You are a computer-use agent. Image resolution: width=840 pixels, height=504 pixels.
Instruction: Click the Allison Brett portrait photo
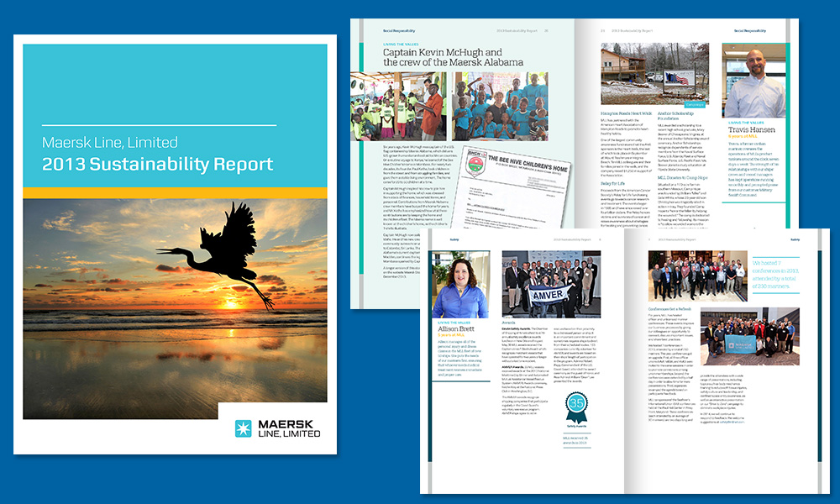[x=460, y=285]
